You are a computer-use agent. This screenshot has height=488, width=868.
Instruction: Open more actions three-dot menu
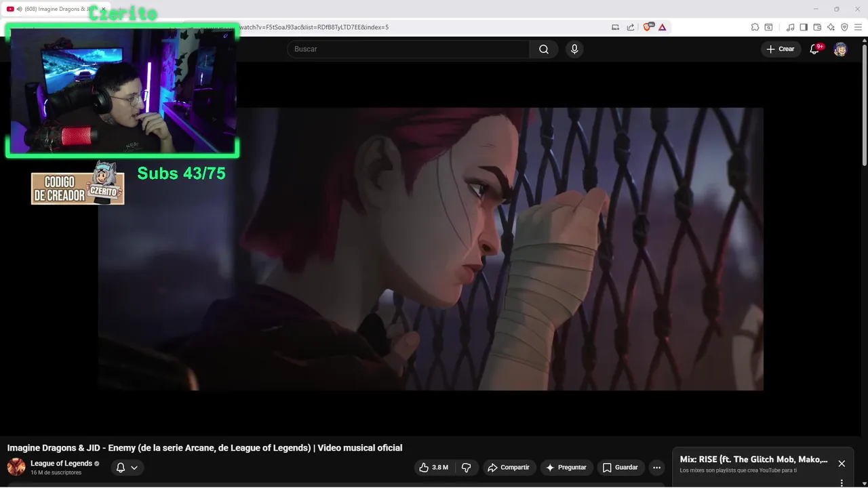pos(656,468)
